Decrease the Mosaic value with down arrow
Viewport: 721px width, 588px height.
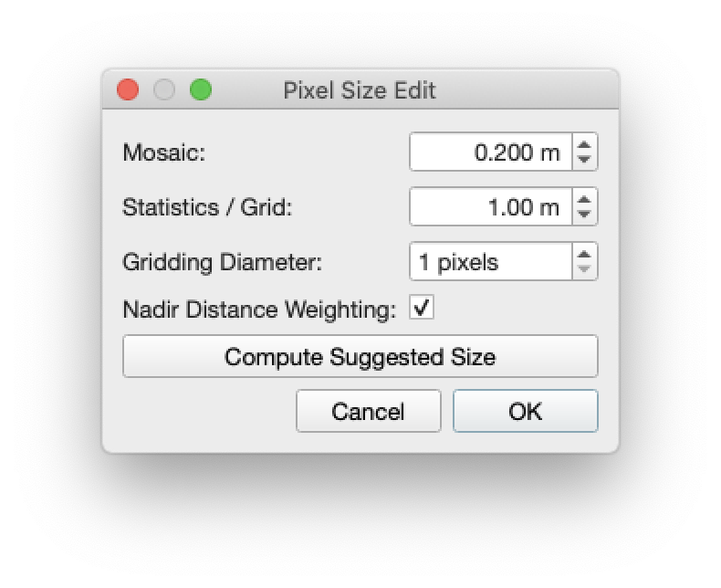[585, 160]
